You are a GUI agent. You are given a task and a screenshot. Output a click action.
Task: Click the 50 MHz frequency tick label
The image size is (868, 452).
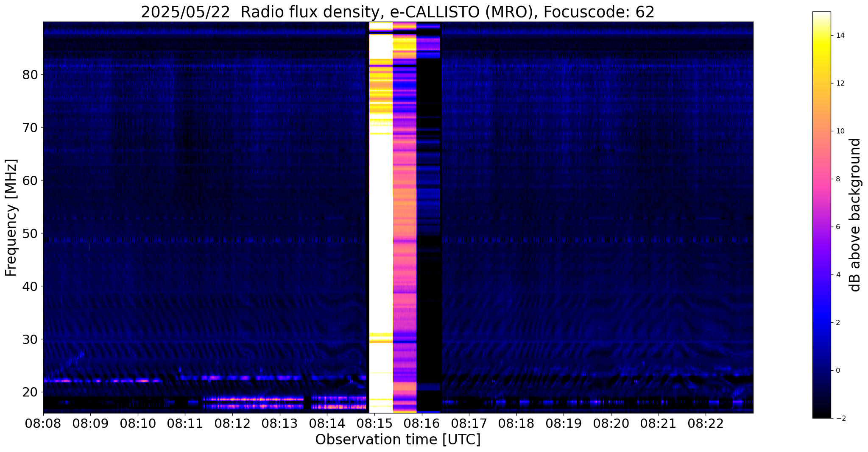coord(30,233)
